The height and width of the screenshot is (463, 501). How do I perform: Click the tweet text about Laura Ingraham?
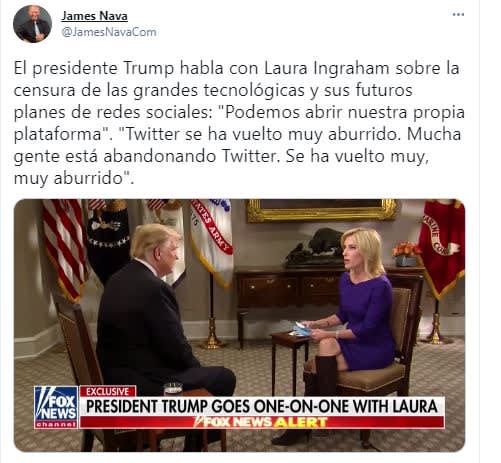coord(239,123)
